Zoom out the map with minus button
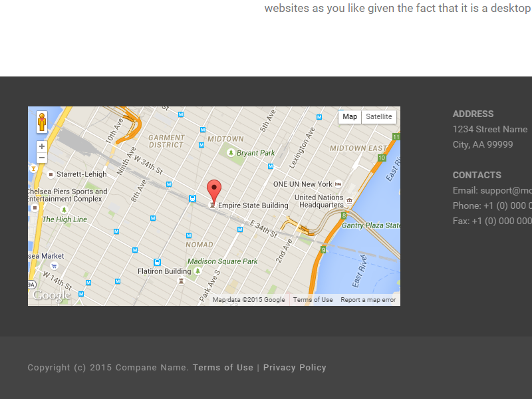The width and height of the screenshot is (532, 399). click(42, 158)
